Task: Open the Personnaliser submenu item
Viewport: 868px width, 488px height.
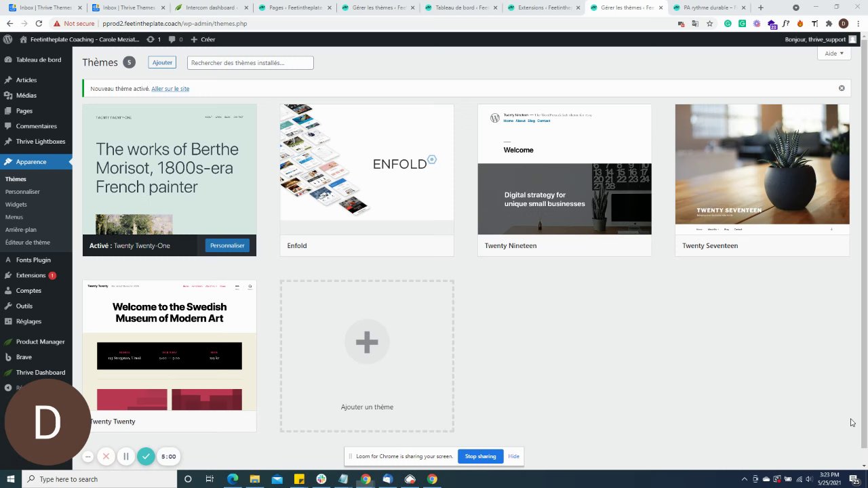Action: tap(22, 192)
